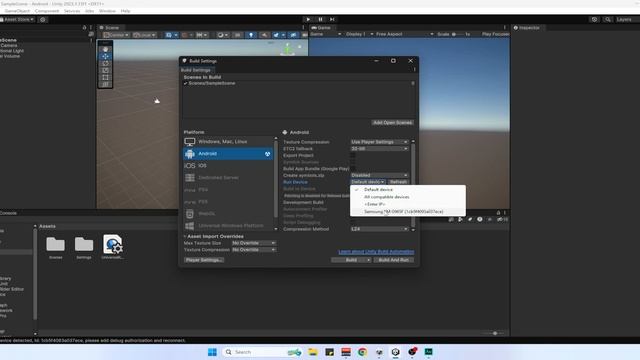
Task: Click the search icon in top toolbar
Action: pyautogui.click(x=608, y=20)
